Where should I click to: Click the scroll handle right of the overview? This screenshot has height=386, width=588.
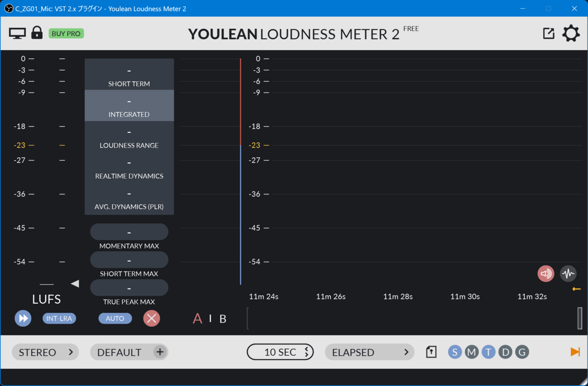click(580, 318)
